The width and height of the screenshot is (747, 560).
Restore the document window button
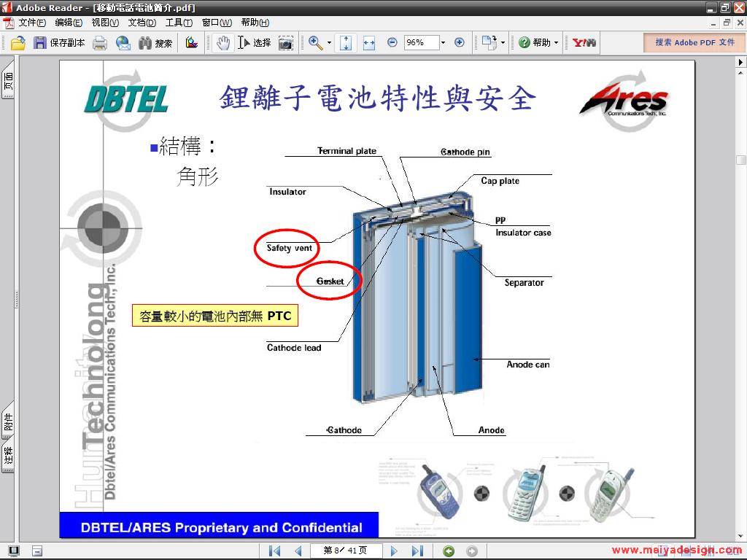click(727, 23)
